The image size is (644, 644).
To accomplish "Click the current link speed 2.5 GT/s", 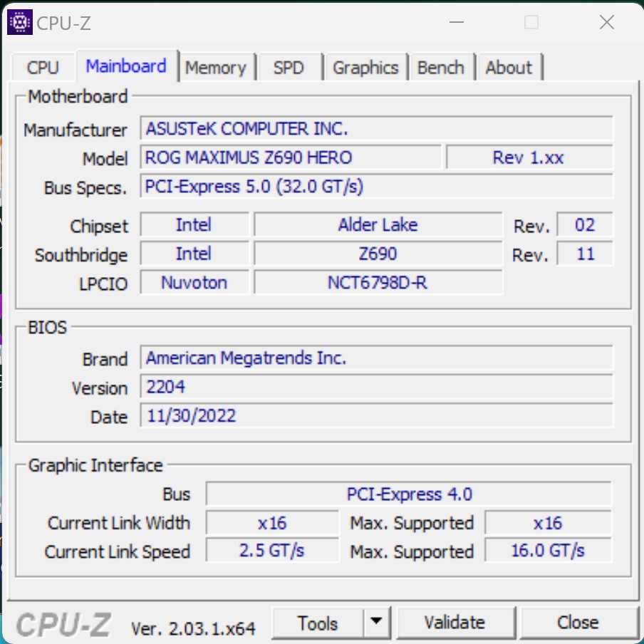I will pyautogui.click(x=272, y=551).
